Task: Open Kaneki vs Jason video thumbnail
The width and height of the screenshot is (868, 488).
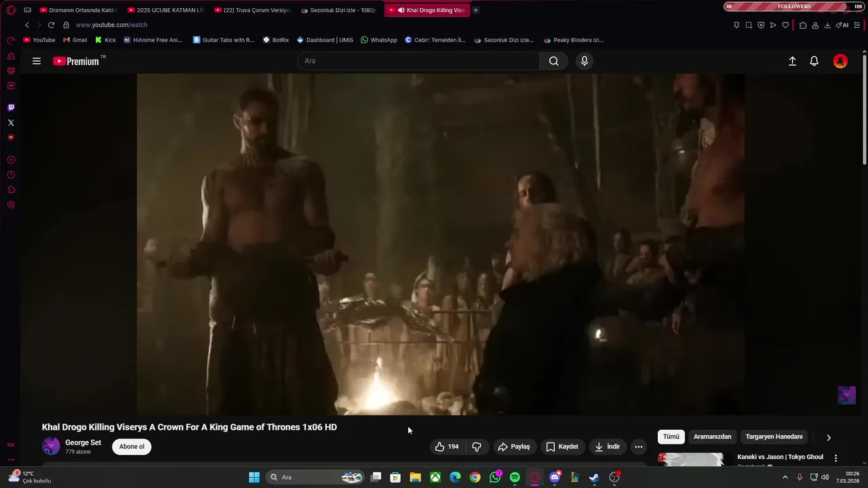Action: click(x=690, y=460)
